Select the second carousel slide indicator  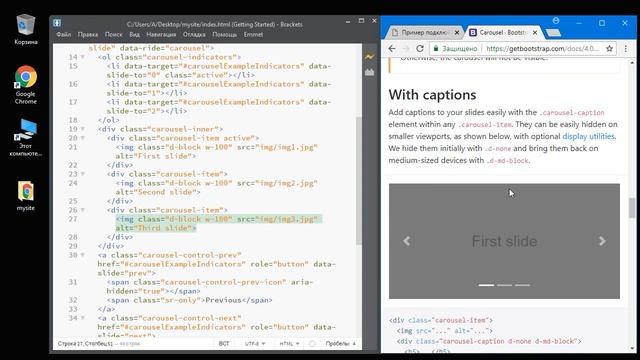pos(504,285)
